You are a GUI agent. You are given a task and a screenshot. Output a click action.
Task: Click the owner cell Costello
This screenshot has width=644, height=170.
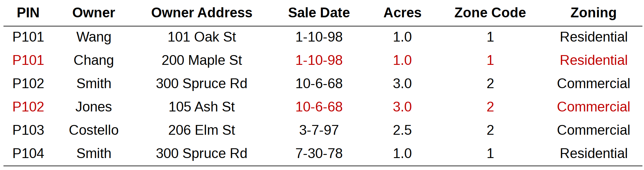tap(94, 130)
